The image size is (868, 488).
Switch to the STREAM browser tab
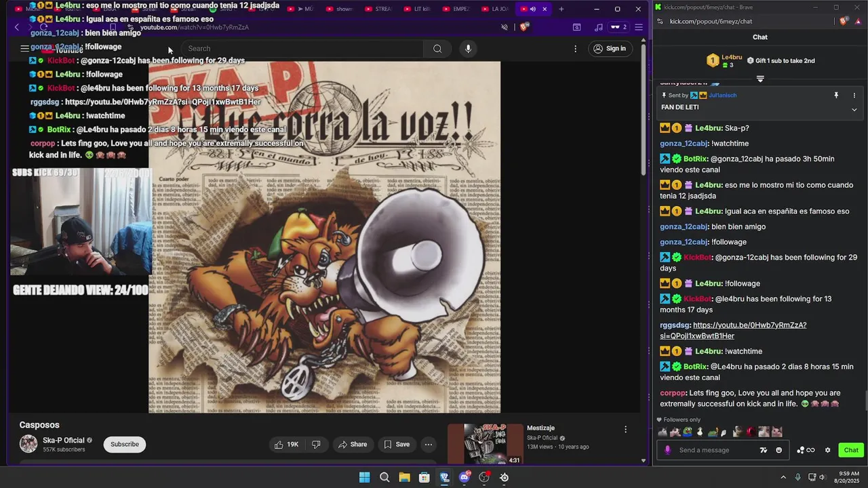(377, 9)
